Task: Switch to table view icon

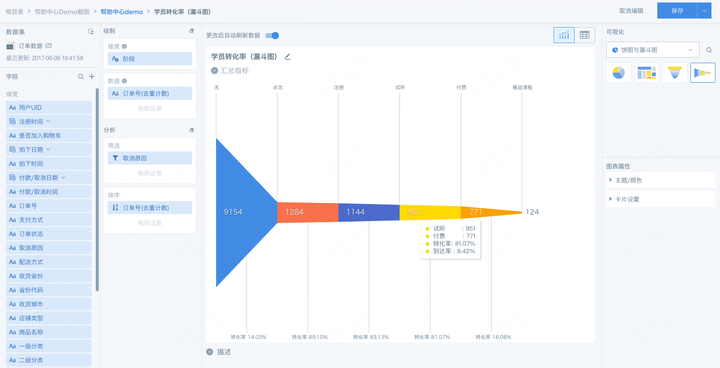Action: coord(585,35)
